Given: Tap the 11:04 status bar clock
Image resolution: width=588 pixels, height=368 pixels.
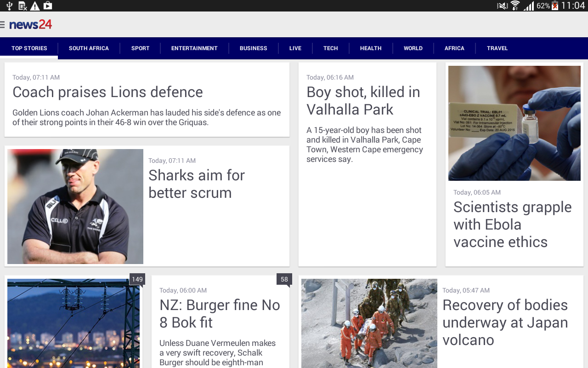Looking at the screenshot, I should click(x=573, y=6).
